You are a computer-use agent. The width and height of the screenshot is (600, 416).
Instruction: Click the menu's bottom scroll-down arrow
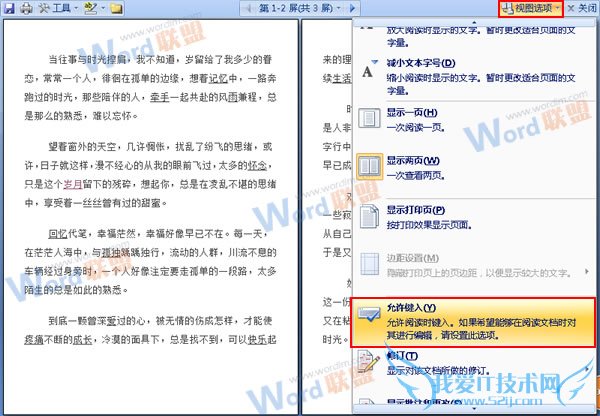pos(474,408)
